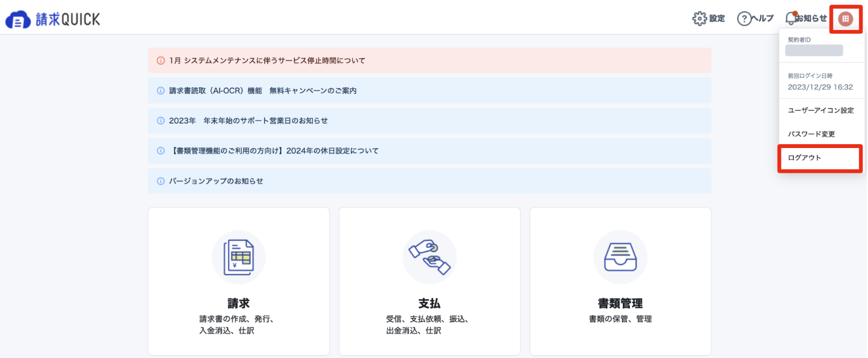Click the 契約者ID label
868x358 pixels.
799,40
